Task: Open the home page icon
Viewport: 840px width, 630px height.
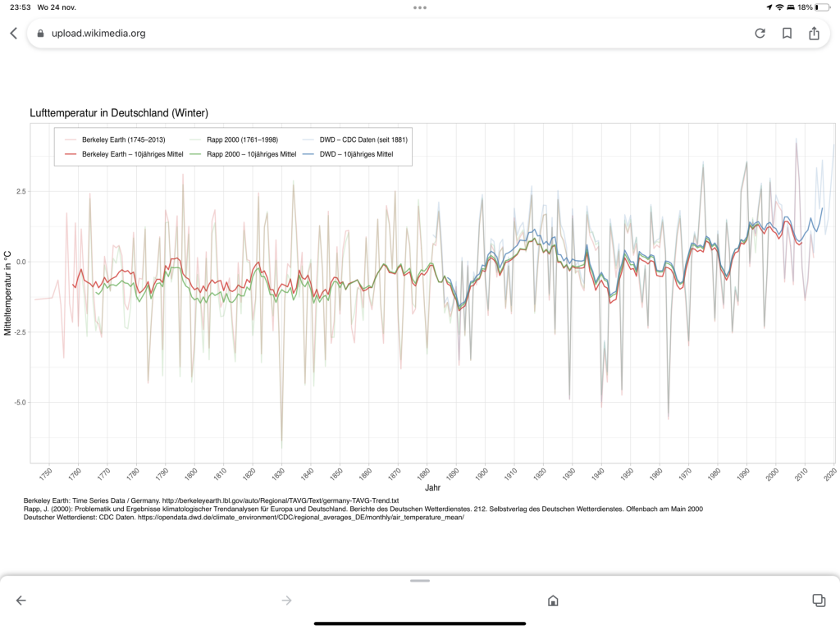Action: [553, 600]
